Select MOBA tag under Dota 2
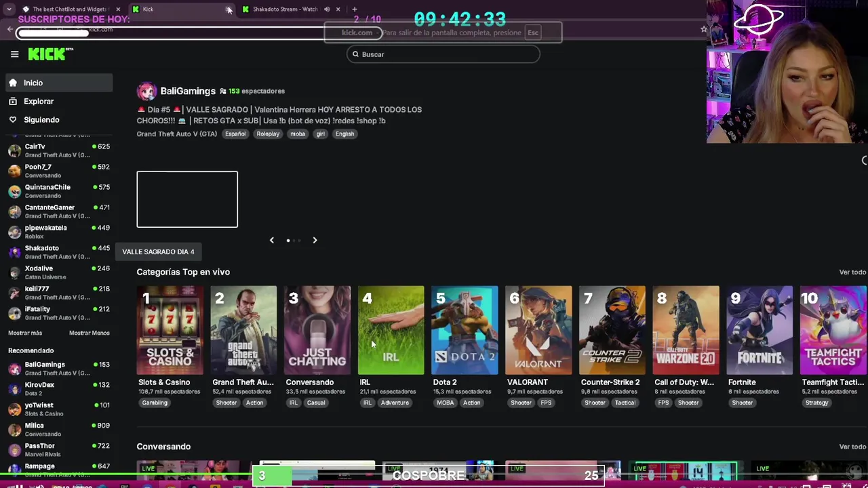 (x=446, y=403)
